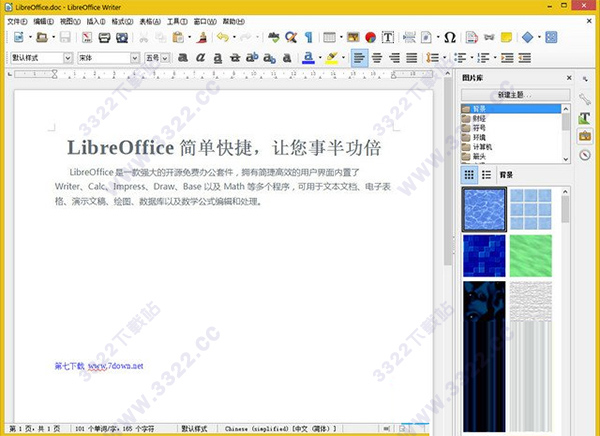Screen dimensions: 600x436
Task: Run the spelling check icon
Action: click(273, 37)
